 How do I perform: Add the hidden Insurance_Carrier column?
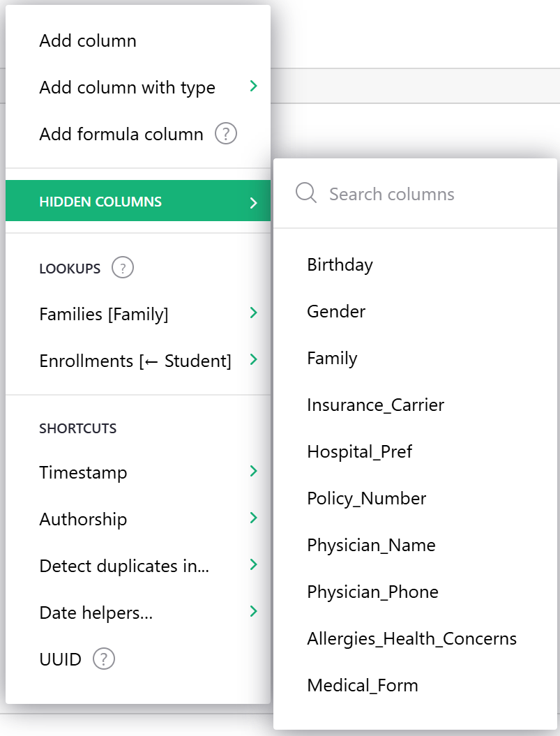click(x=375, y=405)
